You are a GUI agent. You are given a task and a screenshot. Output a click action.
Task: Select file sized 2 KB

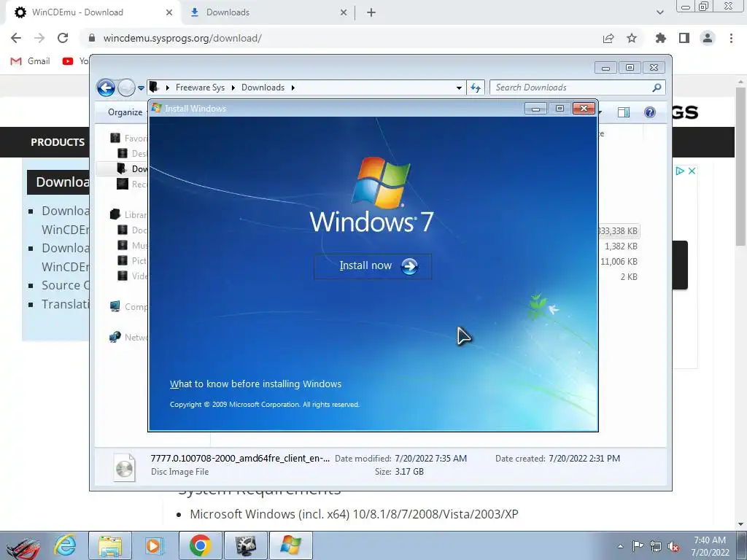(x=629, y=276)
